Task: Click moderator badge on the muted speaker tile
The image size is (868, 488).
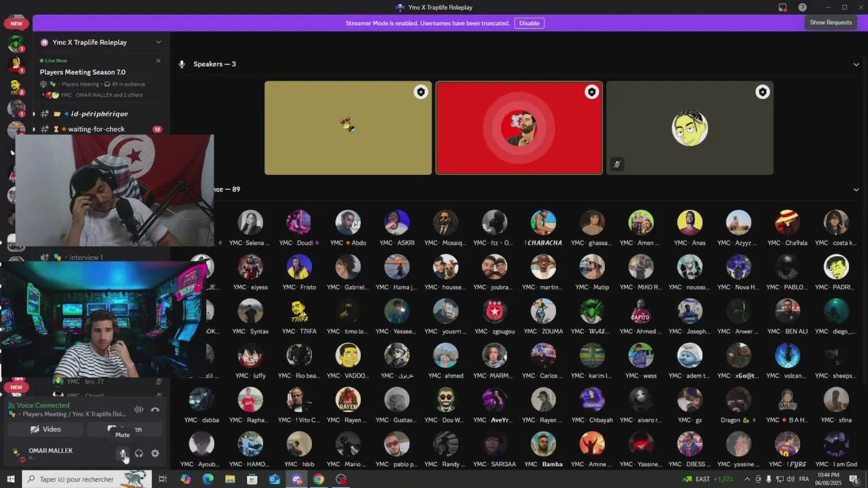Action: click(762, 92)
